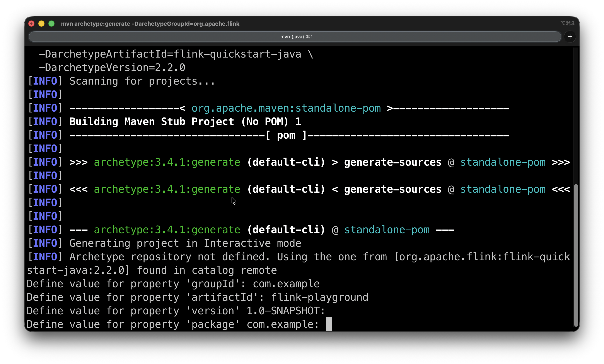Click 'archetype:3.4.1:generate' on the '<<<' line
Screen dimensions: 604x364
pyautogui.click(x=167, y=189)
